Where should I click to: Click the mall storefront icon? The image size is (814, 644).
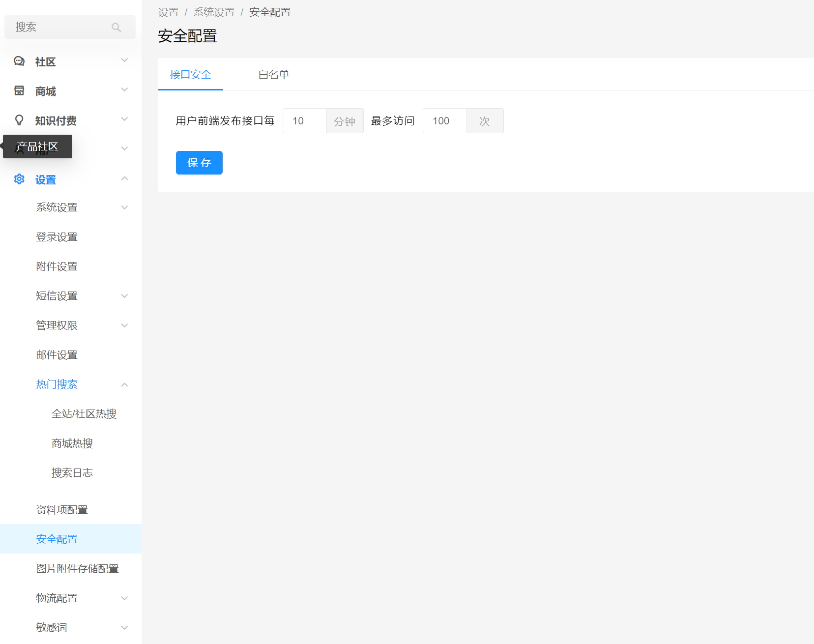point(19,91)
